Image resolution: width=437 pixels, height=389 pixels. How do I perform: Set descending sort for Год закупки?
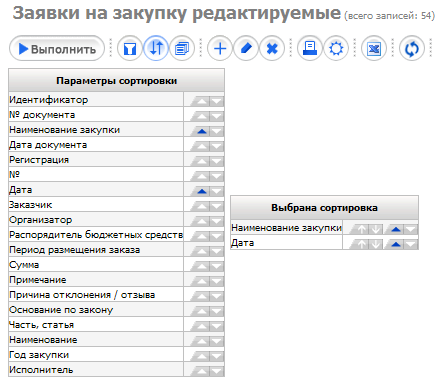coord(217,356)
